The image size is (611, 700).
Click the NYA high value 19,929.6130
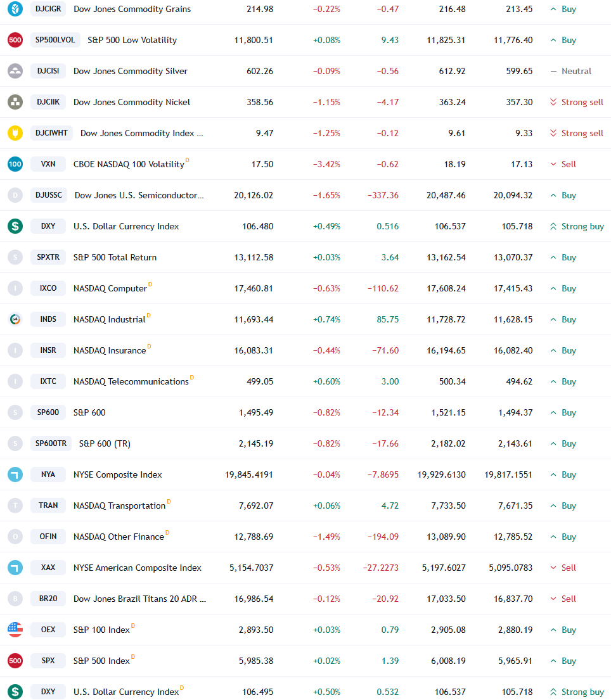pyautogui.click(x=441, y=474)
